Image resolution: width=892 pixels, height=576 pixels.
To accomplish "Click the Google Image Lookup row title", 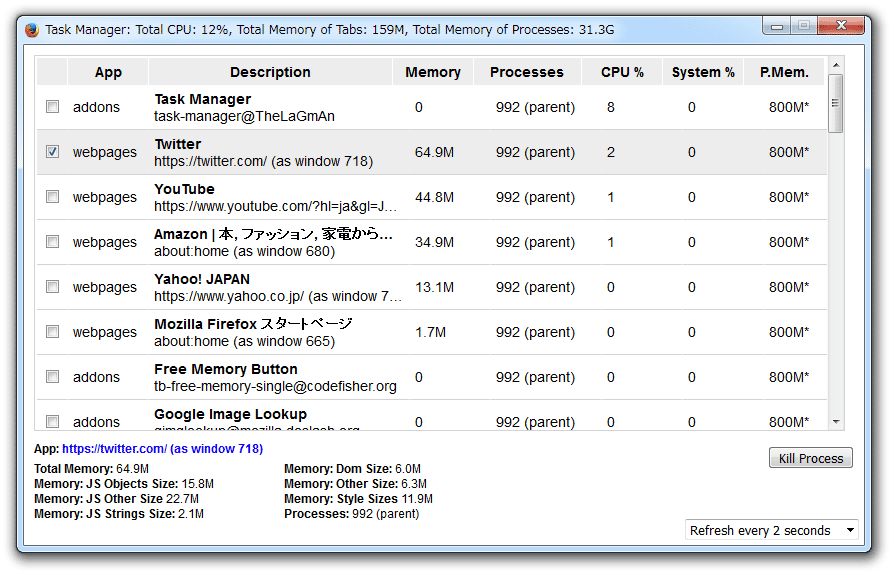I will tap(230, 414).
